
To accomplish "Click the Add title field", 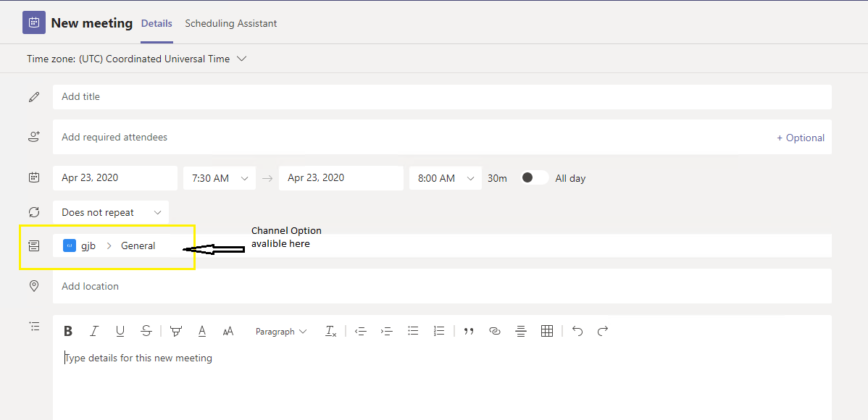I will click(442, 97).
